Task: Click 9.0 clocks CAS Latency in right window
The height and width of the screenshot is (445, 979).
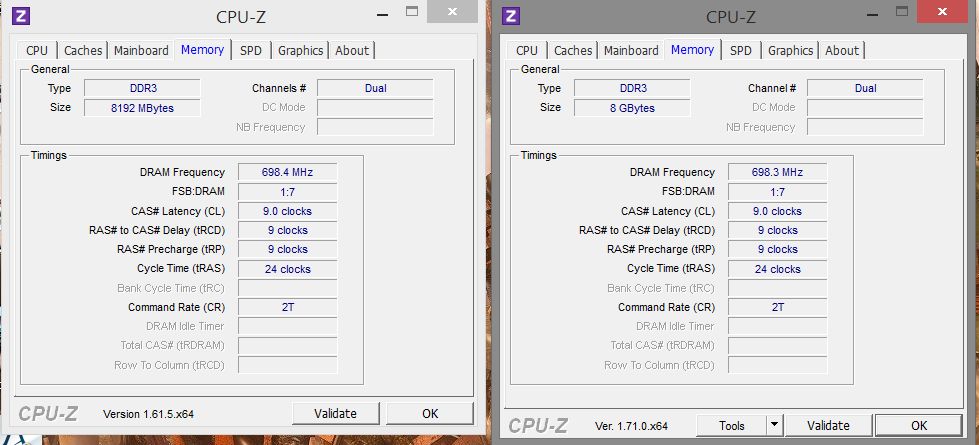Action: click(777, 211)
